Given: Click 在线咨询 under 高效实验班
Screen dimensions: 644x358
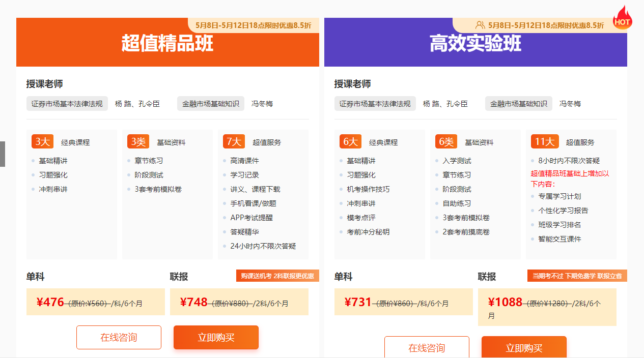Looking at the screenshot, I should point(427,348).
